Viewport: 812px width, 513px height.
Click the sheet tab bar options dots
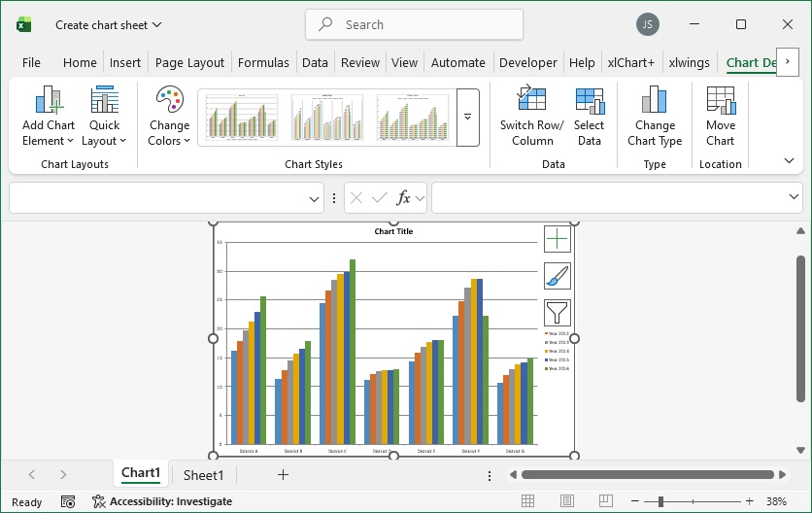click(490, 476)
